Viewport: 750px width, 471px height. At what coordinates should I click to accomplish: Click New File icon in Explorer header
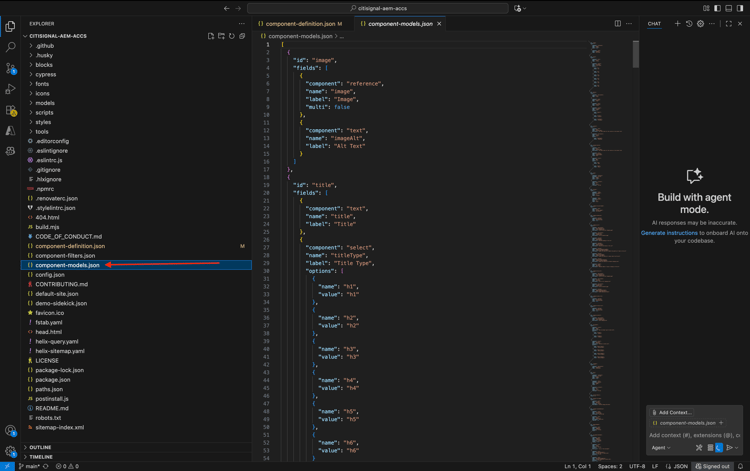coord(211,36)
